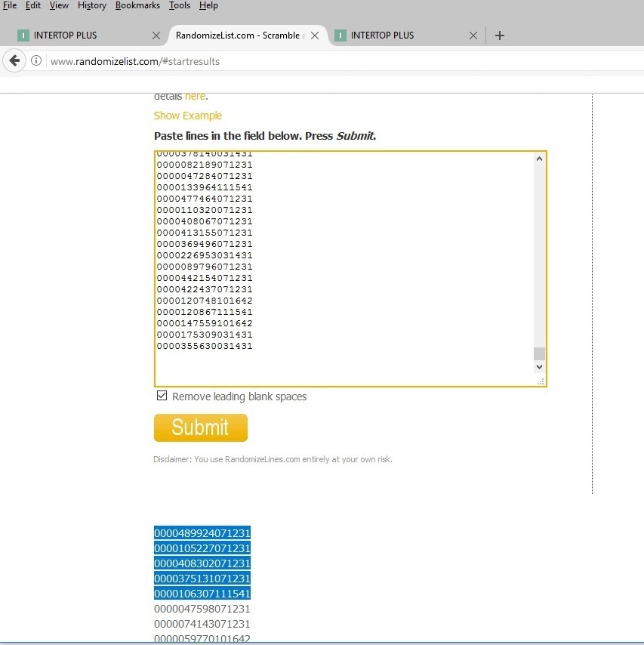The height and width of the screenshot is (645, 644).
Task: Click the textarea scrollbar thumb
Action: (539, 353)
